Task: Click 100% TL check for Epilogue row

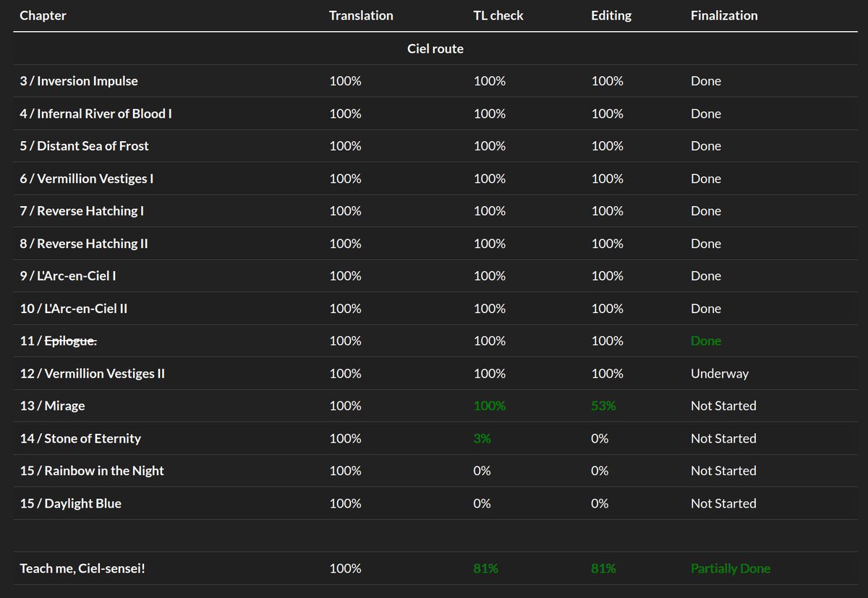Action: point(490,341)
